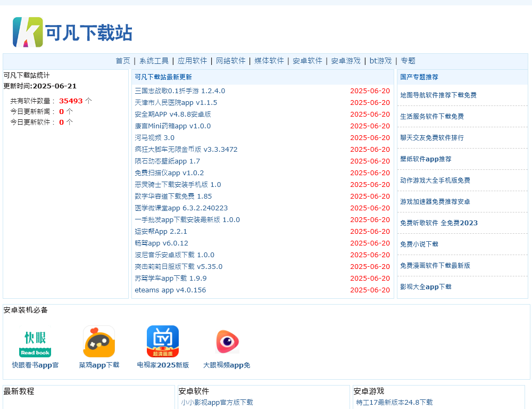Open the 快眼看书 app icon
Image resolution: width=532 pixels, height=409 pixels.
(x=35, y=341)
